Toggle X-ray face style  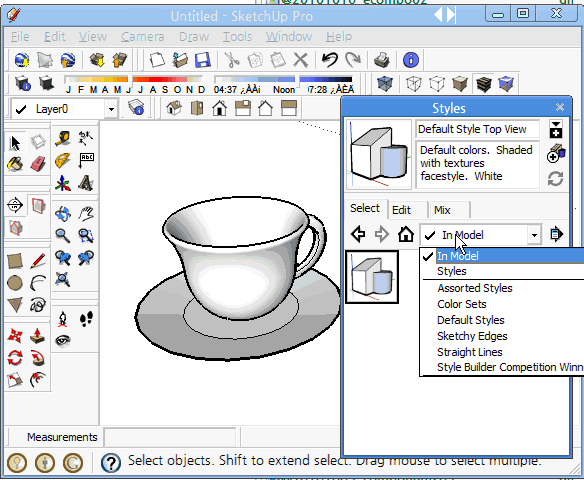385,84
